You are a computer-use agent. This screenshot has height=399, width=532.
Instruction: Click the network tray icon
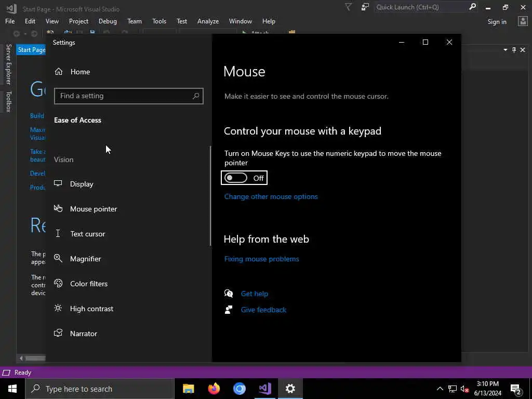(x=453, y=389)
